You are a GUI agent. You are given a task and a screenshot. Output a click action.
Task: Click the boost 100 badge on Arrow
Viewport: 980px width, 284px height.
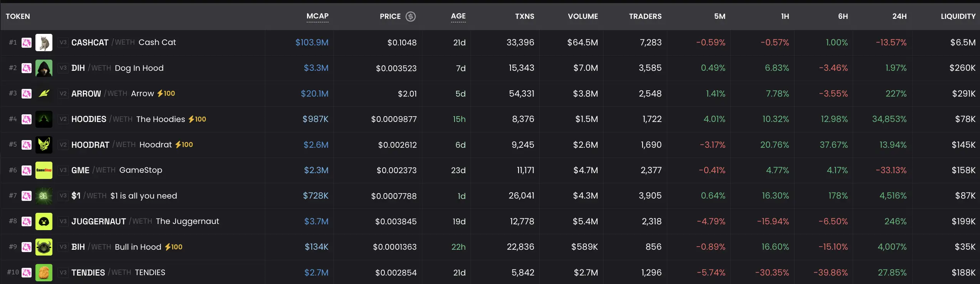166,94
